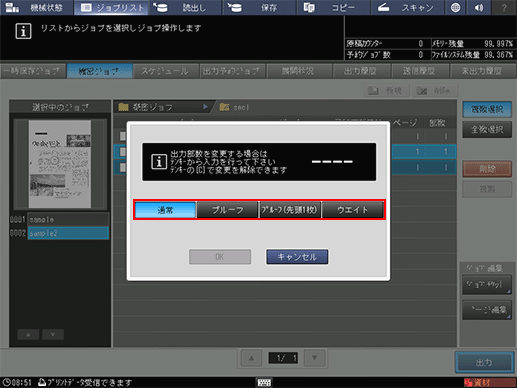517x388 pixels.
Task: Click 全数選択 select all button
Action: click(487, 130)
